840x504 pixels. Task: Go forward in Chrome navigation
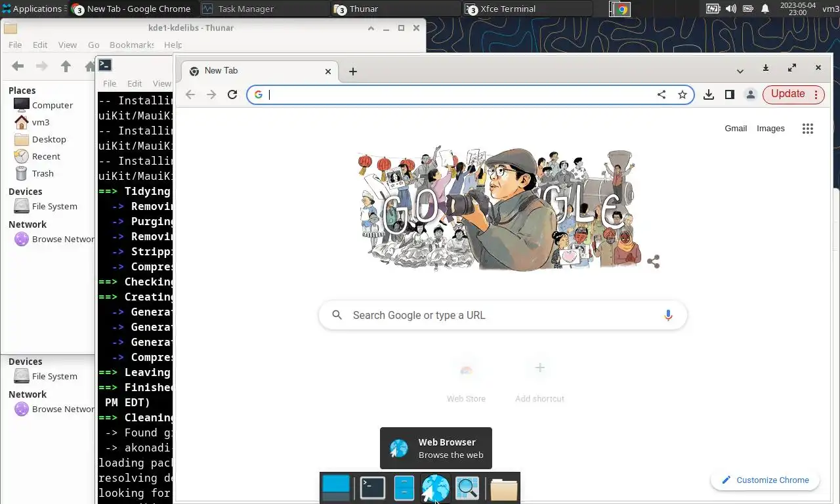(x=211, y=94)
